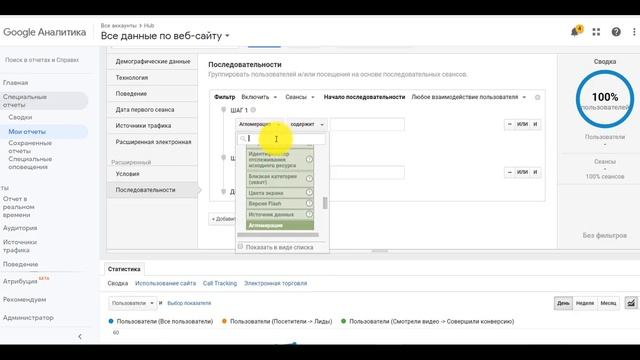The width and height of the screenshot is (640, 360).
Task: Open the Call Tracking link
Action: tap(220, 283)
